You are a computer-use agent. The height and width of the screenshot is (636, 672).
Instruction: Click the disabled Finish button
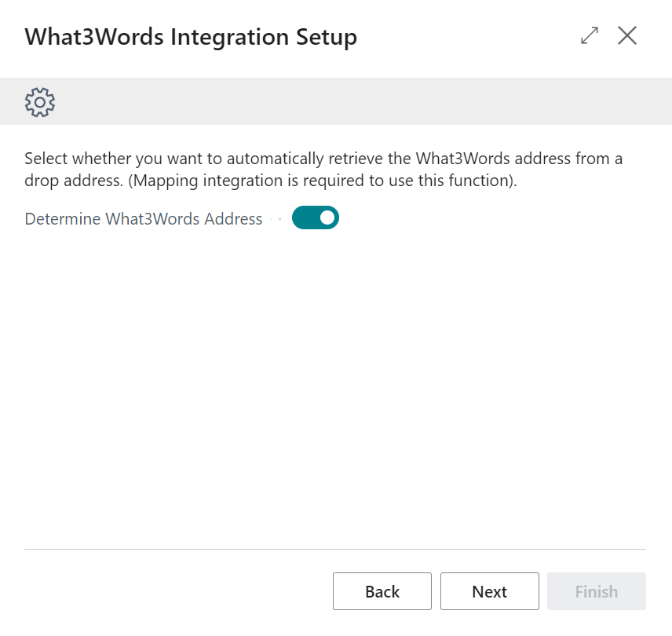click(x=596, y=591)
